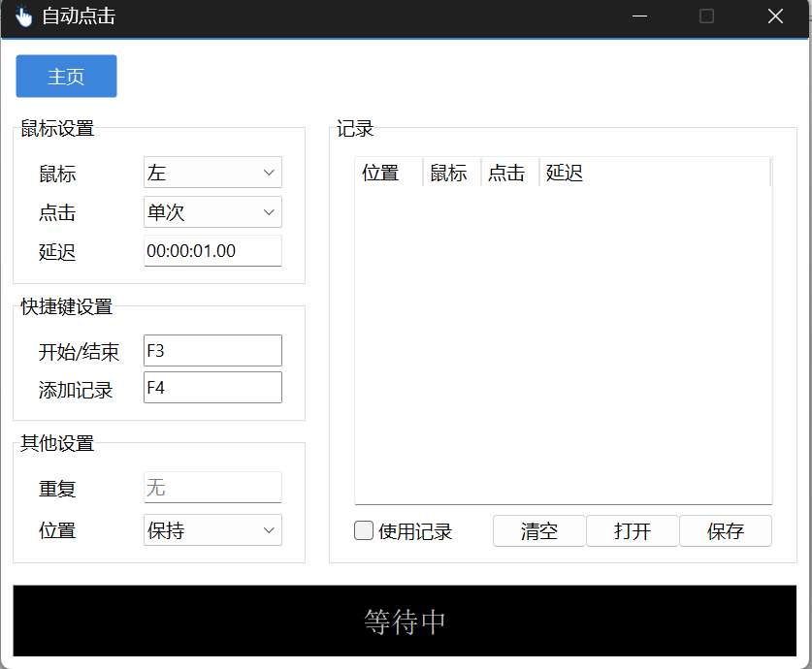Click the 延迟 column header in records
Viewport: 812px width, 669px height.
(563, 172)
